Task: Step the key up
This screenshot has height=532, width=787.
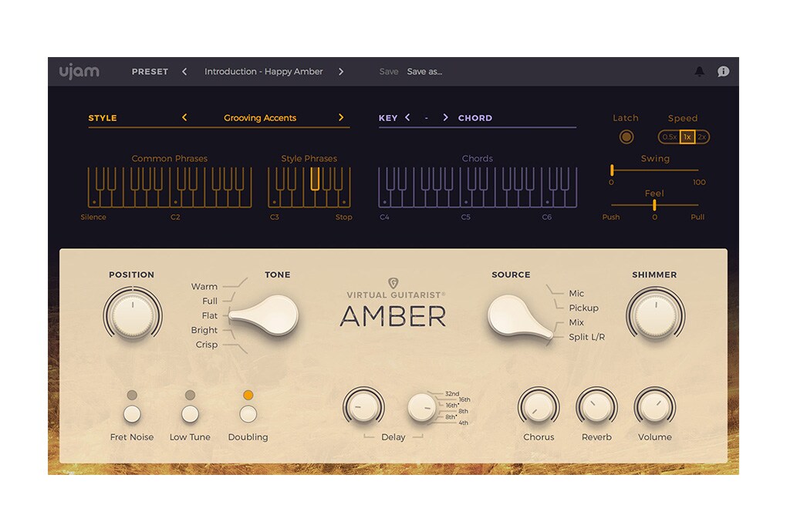Action: (x=445, y=117)
